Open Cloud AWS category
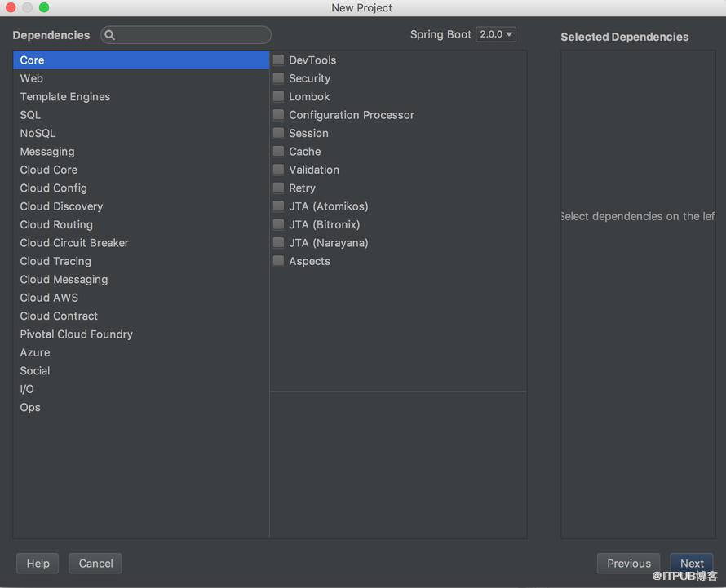This screenshot has height=588, width=726. tap(141, 298)
